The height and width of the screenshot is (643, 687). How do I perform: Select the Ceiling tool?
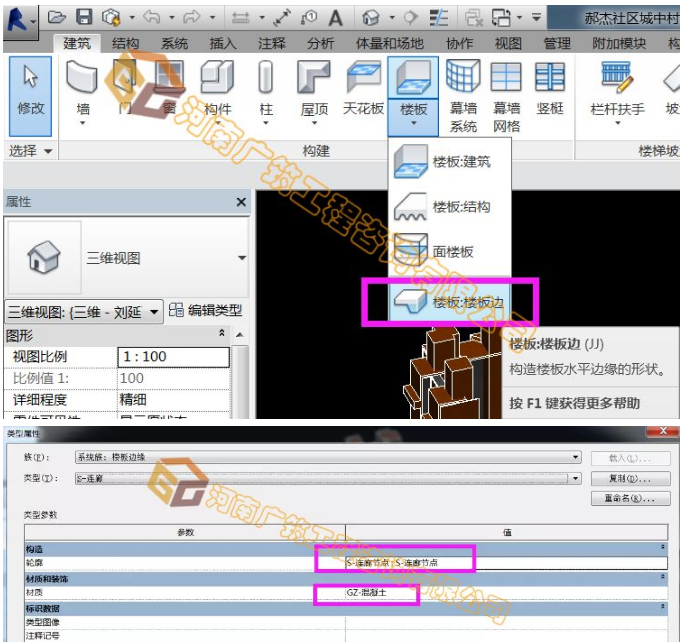(x=363, y=90)
